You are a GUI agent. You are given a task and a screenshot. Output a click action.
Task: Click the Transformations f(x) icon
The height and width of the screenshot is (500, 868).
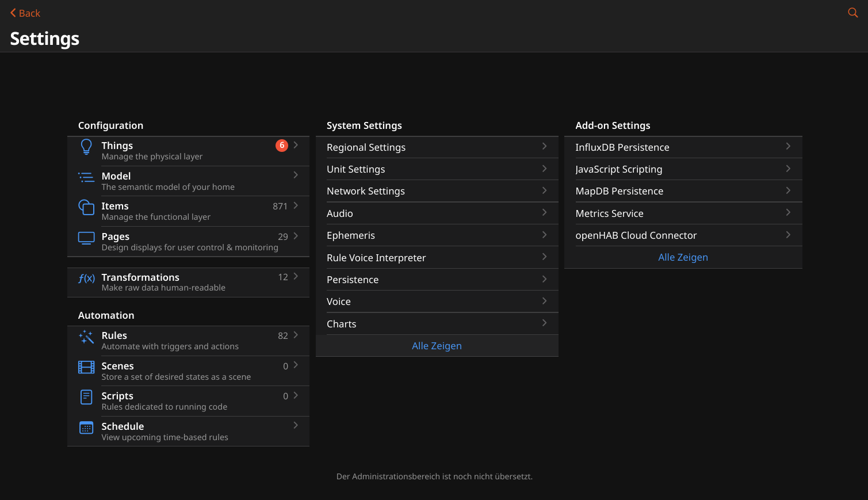pyautogui.click(x=86, y=278)
